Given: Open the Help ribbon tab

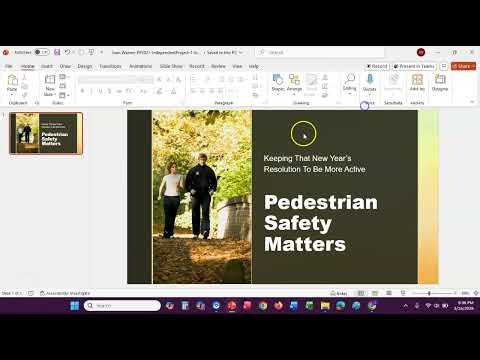Looking at the screenshot, I should tap(253, 66).
